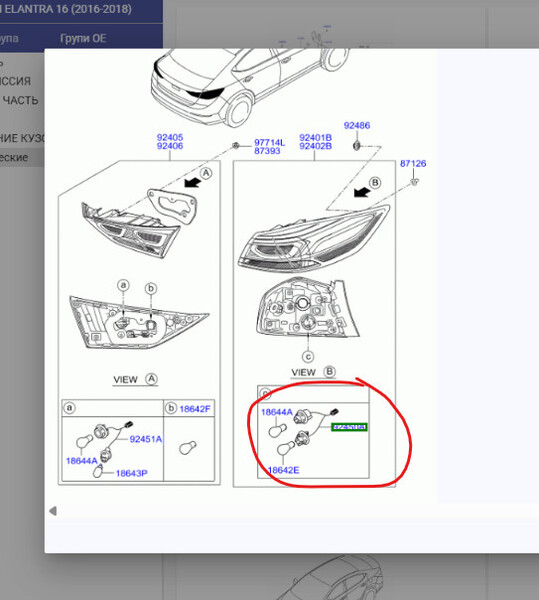Click the car overview illustration
539x600 pixels.
(x=250, y=86)
